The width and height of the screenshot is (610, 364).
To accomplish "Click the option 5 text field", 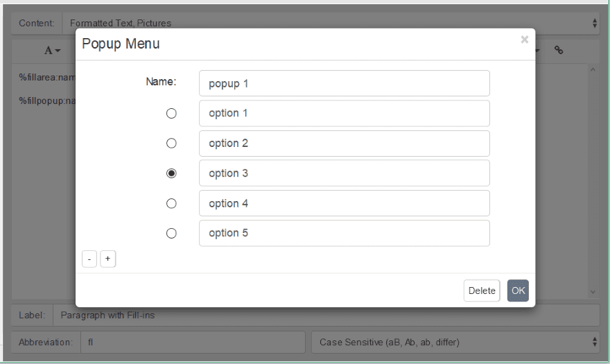I will (344, 233).
